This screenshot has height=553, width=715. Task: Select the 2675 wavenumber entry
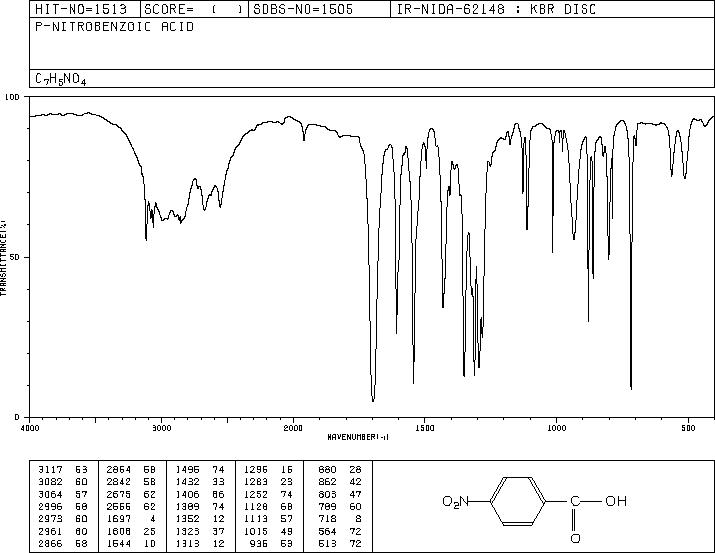[x=119, y=494]
